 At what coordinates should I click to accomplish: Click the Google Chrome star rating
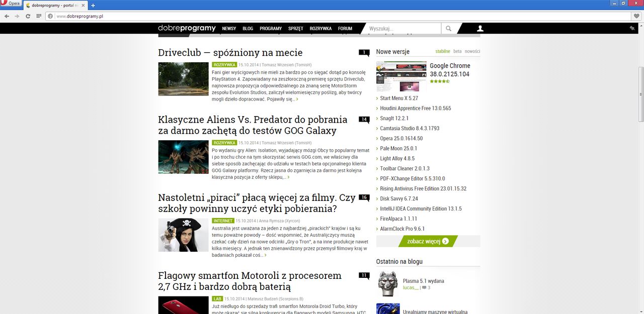439,81
